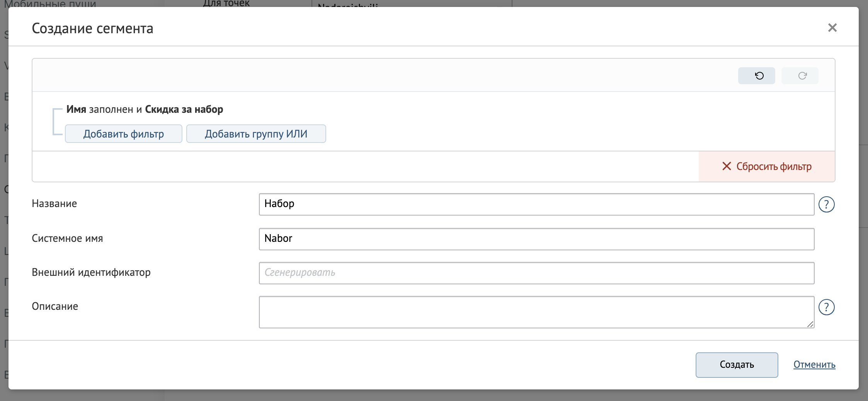Image resolution: width=868 pixels, height=401 pixels.
Task: Click the Описание textarea resize handle
Action: pos(810,324)
